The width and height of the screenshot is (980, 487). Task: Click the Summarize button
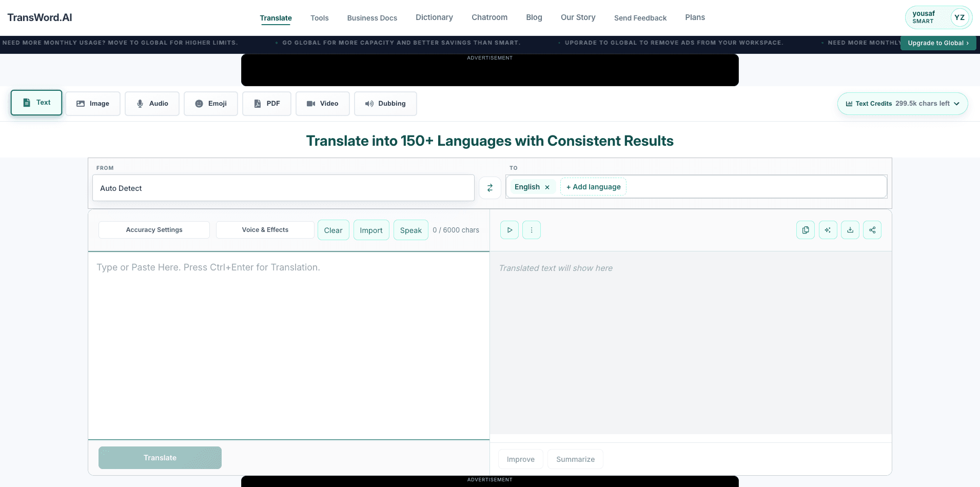click(x=575, y=459)
